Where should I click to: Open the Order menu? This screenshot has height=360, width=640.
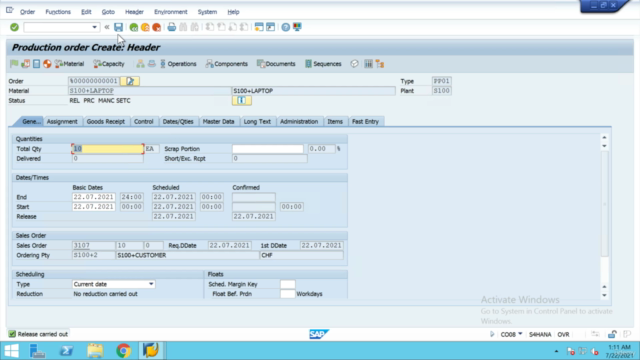tap(27, 12)
